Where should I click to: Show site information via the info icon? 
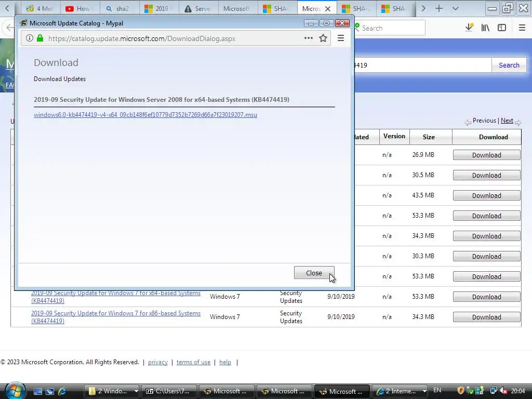pos(30,38)
